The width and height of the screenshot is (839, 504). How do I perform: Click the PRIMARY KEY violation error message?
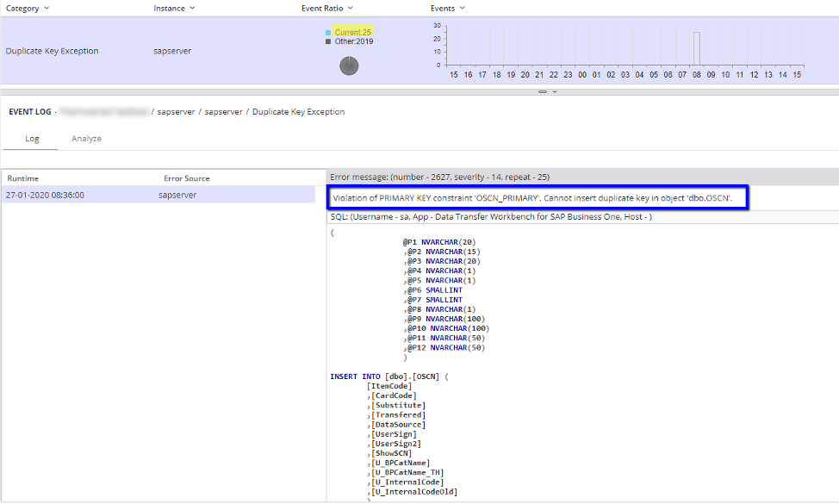click(x=532, y=198)
